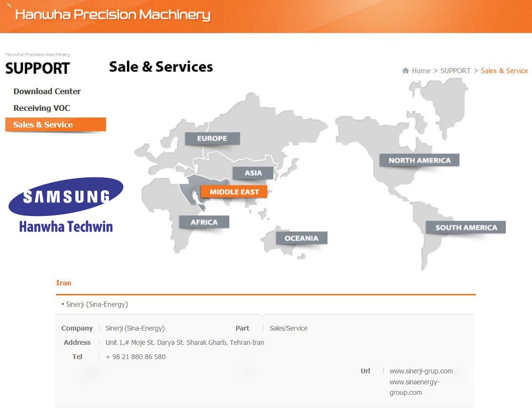Pick the Oceania region label
This screenshot has height=410, width=532.
tap(301, 238)
